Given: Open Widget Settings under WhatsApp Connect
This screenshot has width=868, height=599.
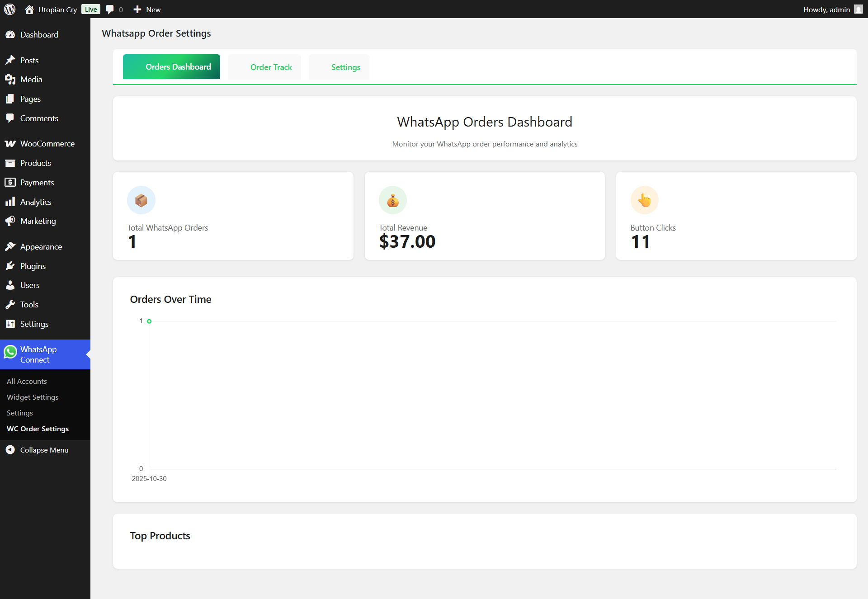Looking at the screenshot, I should [32, 397].
